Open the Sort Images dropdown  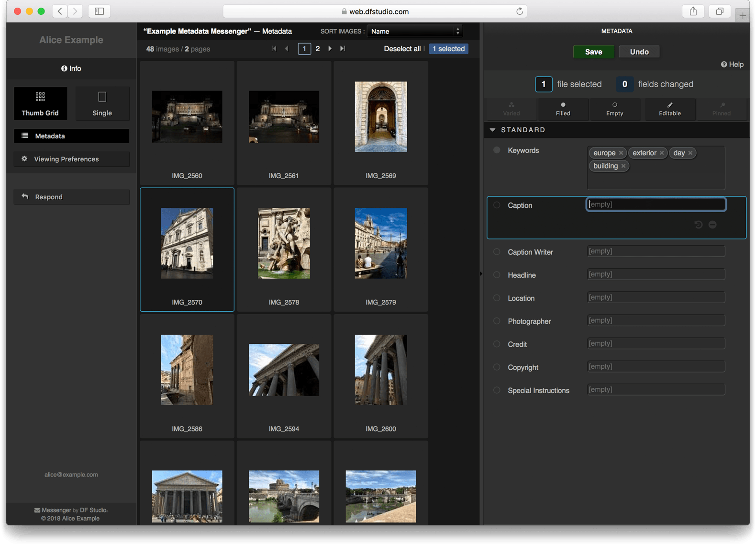click(415, 31)
